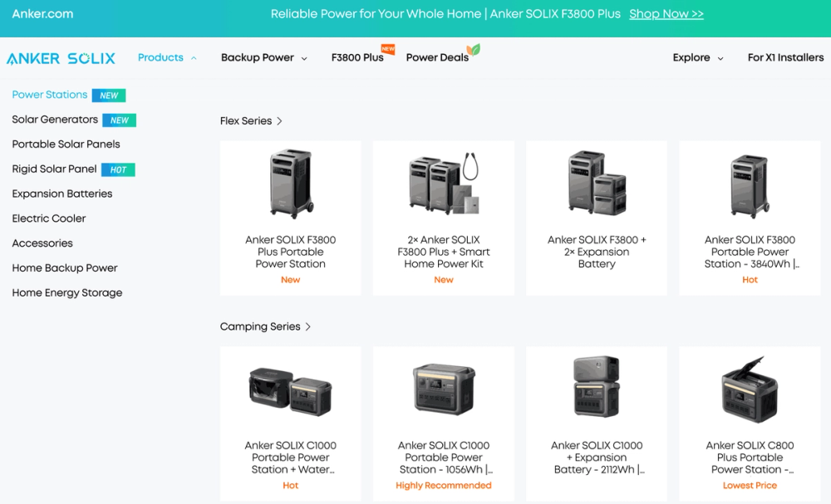Open C800 Plus Portable Power Station title
The image size is (831, 504).
point(750,458)
